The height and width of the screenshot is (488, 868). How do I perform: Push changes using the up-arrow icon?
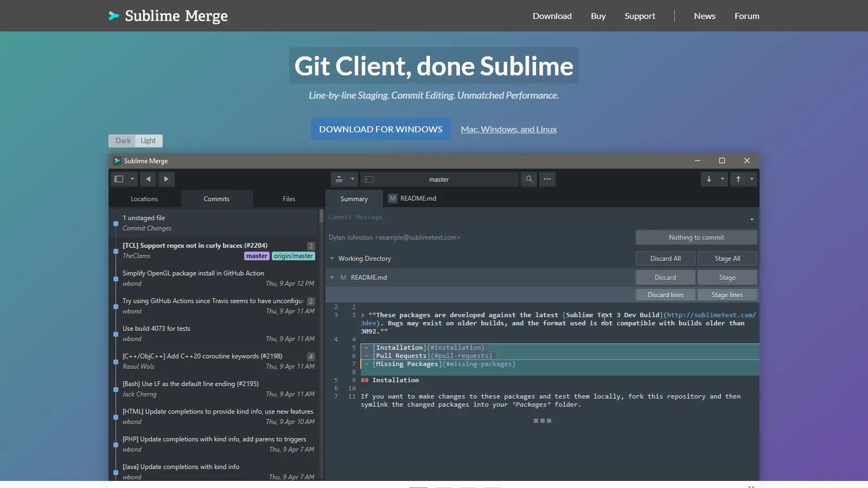(x=738, y=179)
